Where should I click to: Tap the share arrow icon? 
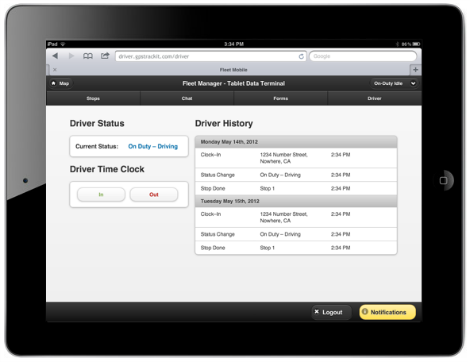pos(105,56)
